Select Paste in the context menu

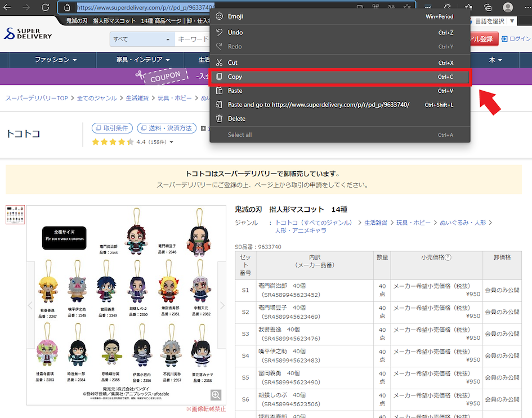pos(340,91)
